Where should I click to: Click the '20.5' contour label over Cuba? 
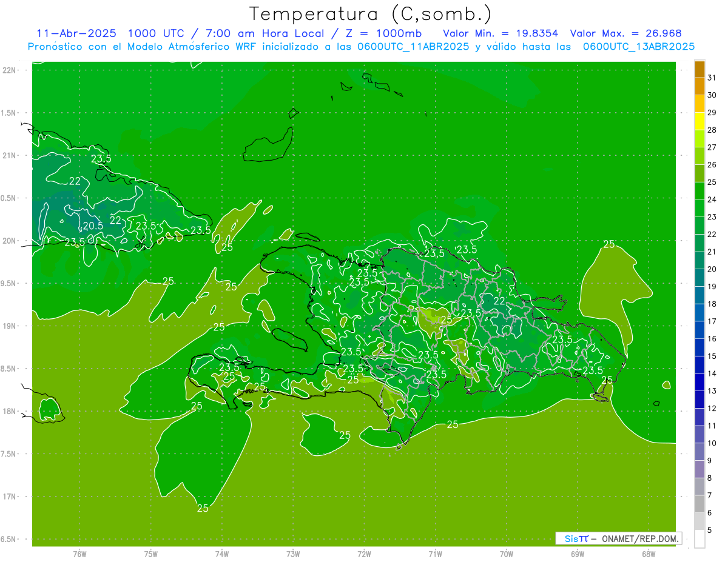tap(92, 226)
